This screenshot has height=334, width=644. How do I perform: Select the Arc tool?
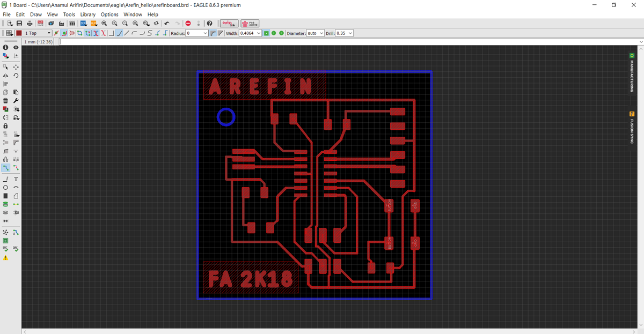[x=16, y=187]
